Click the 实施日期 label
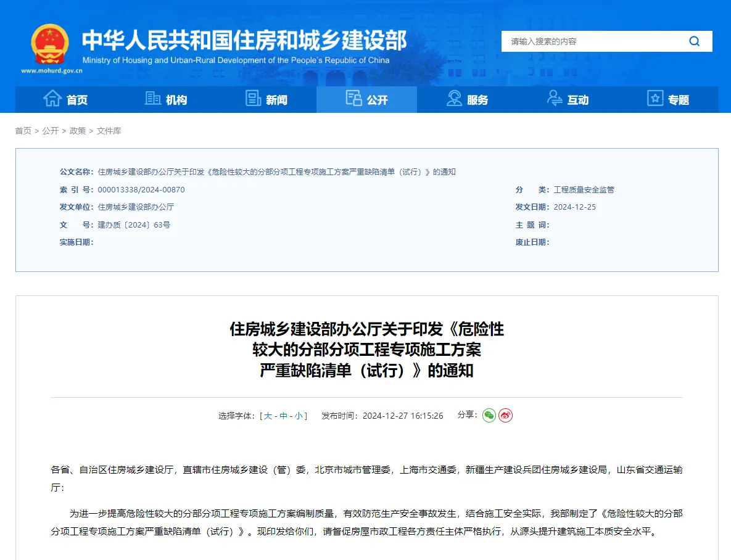The image size is (731, 560). click(76, 242)
